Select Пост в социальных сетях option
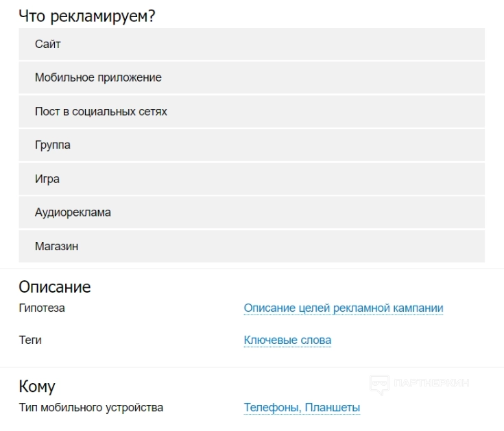The height and width of the screenshot is (431, 504). pos(252,111)
